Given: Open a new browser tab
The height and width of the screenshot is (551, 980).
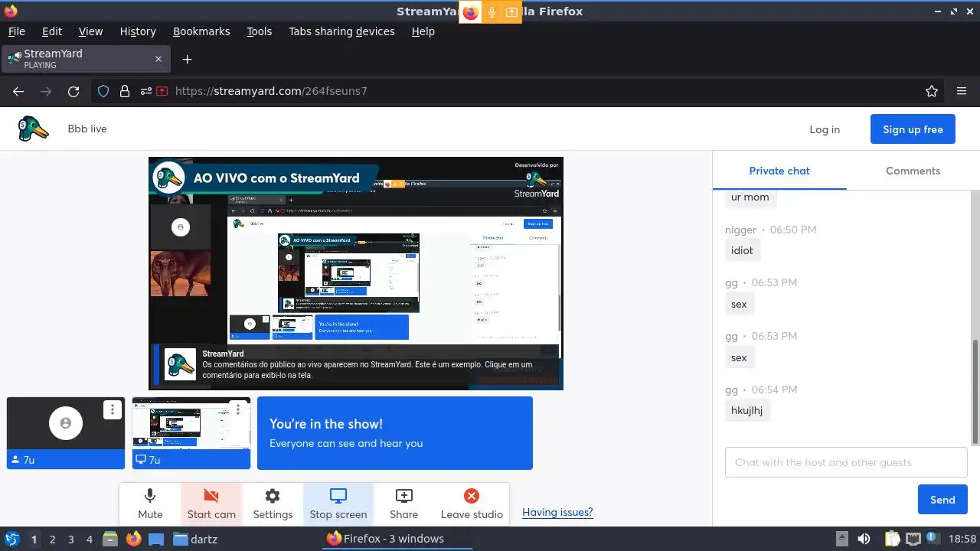Looking at the screenshot, I should click(187, 59).
